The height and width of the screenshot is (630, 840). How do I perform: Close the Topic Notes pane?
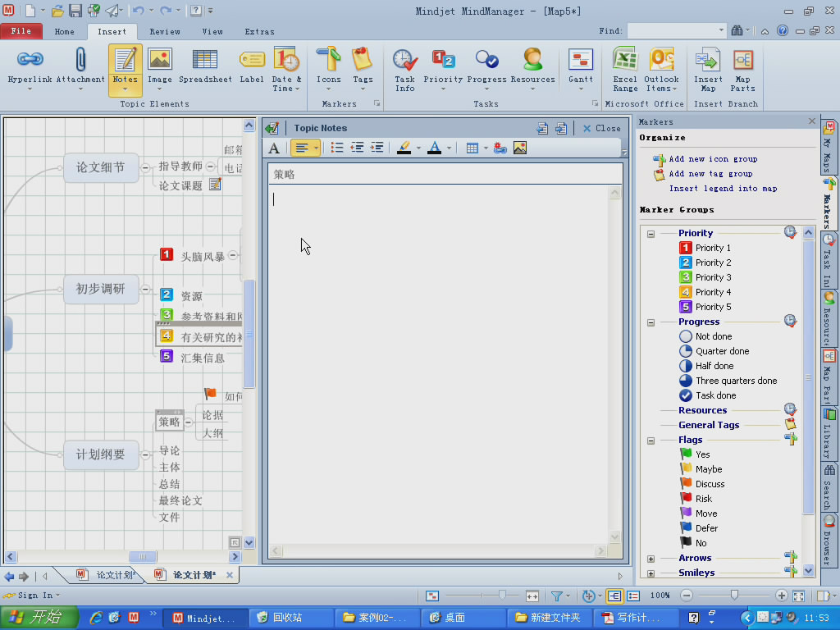(601, 128)
